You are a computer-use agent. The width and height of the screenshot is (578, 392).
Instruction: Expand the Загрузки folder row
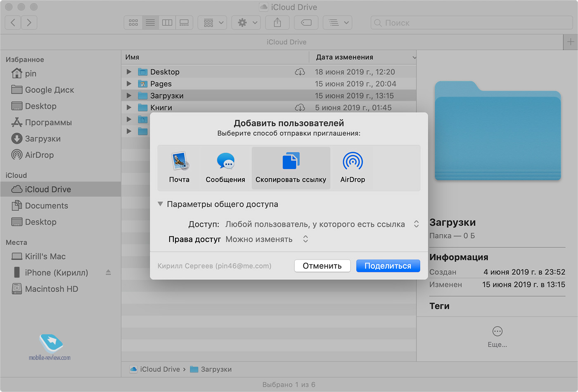(129, 96)
